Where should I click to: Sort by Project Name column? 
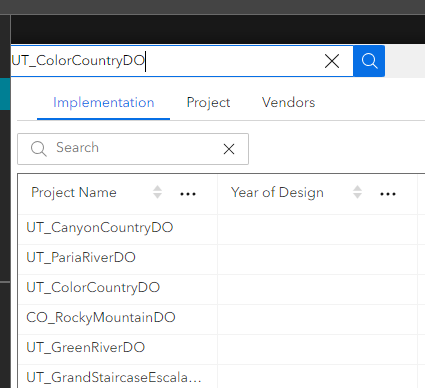click(x=157, y=192)
